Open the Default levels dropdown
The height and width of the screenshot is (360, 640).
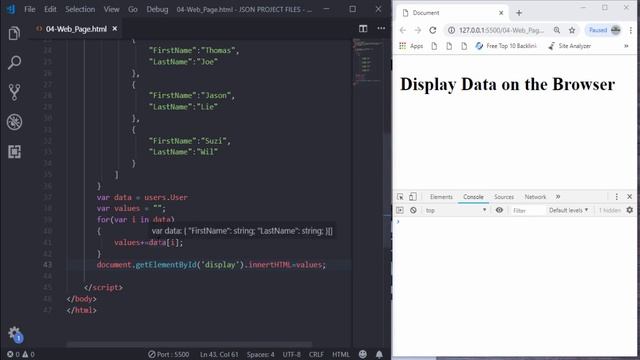569,210
